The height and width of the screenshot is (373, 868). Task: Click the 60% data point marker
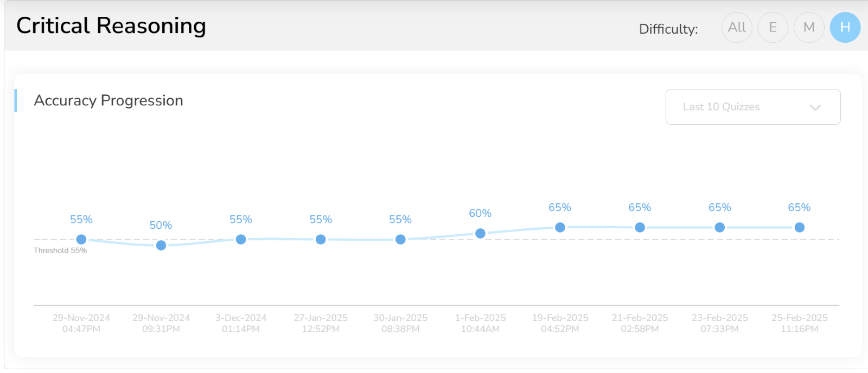[480, 233]
